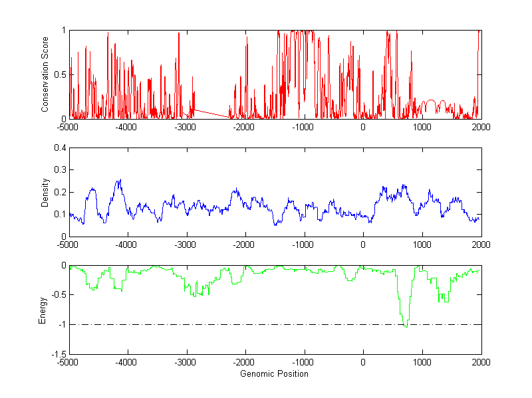Click the 0.4 tick label on Density axis

pyautogui.click(x=59, y=148)
